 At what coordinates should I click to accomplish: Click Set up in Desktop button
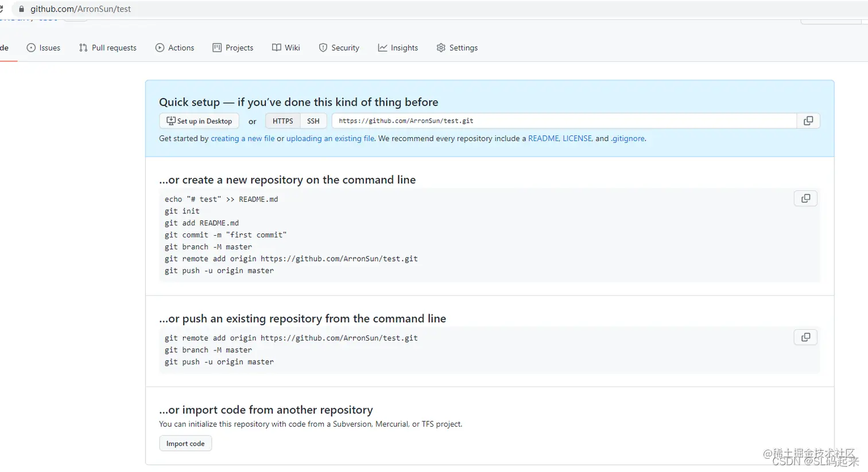click(199, 121)
